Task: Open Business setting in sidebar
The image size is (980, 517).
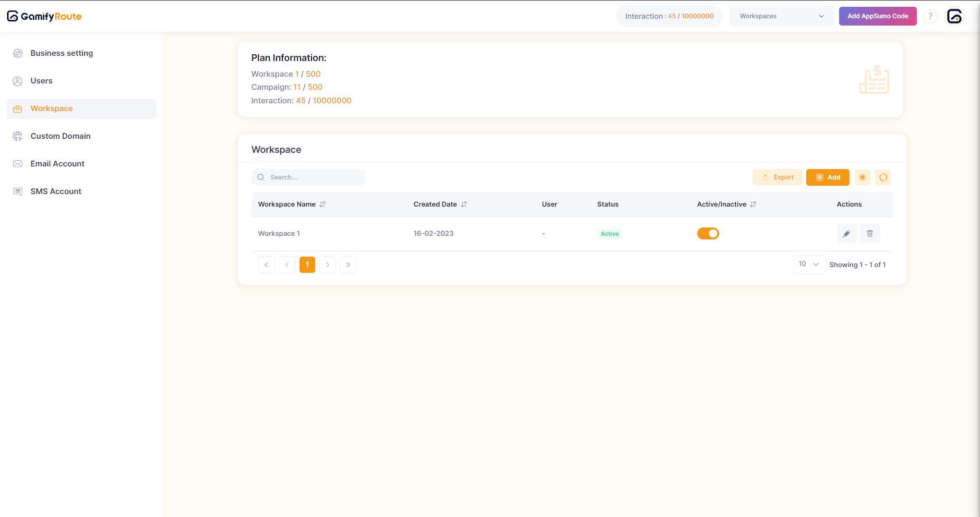Action: (x=62, y=53)
